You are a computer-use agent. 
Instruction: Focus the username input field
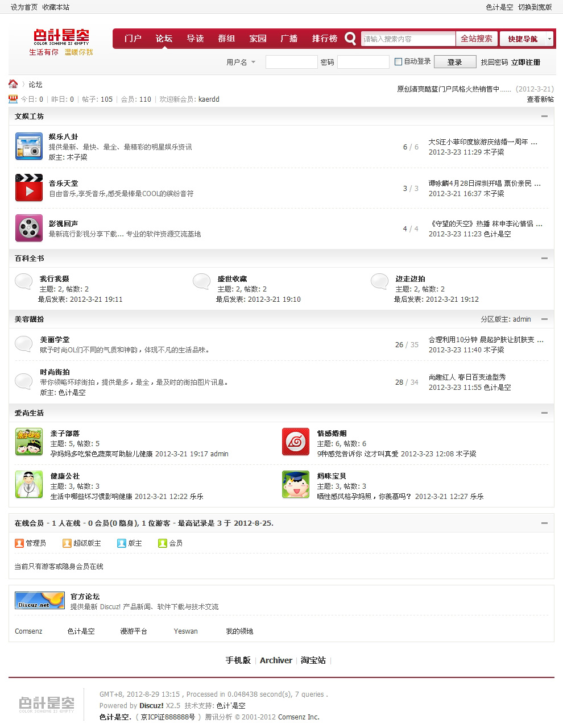[x=291, y=62]
